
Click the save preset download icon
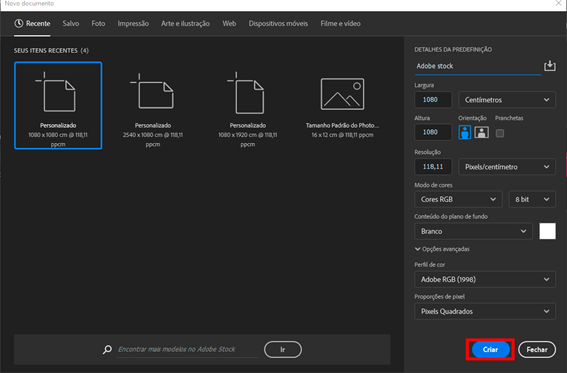click(550, 66)
